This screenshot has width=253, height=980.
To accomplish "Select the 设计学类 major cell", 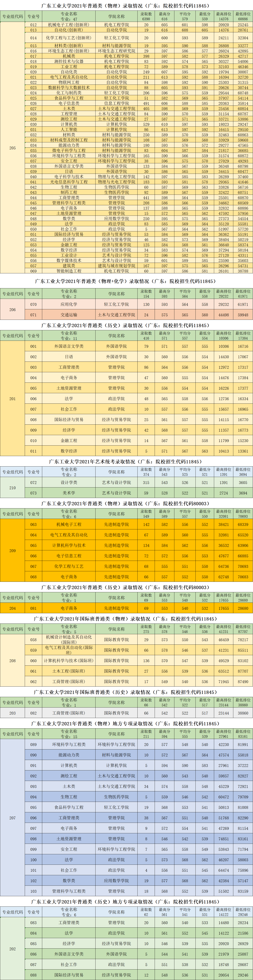I will pos(69,483).
